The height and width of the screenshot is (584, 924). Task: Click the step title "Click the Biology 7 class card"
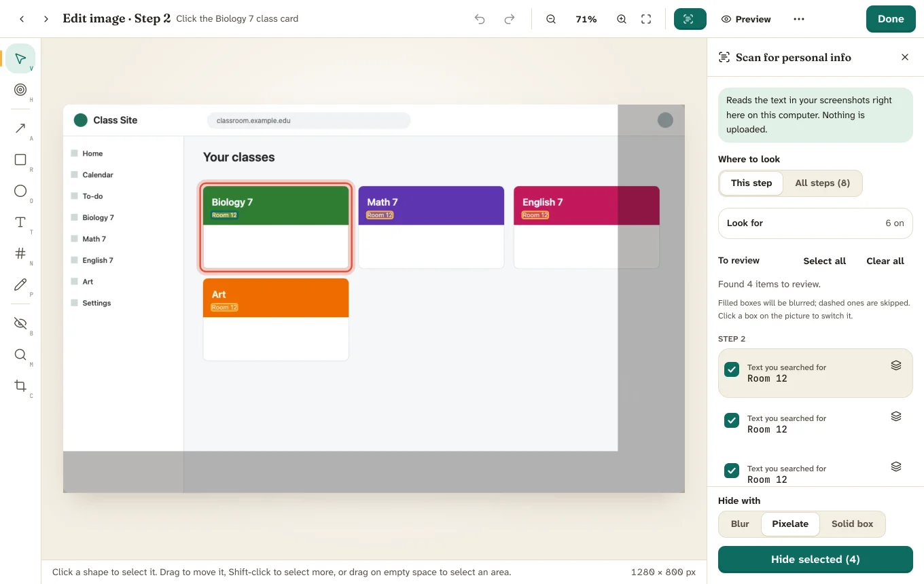[237, 19]
